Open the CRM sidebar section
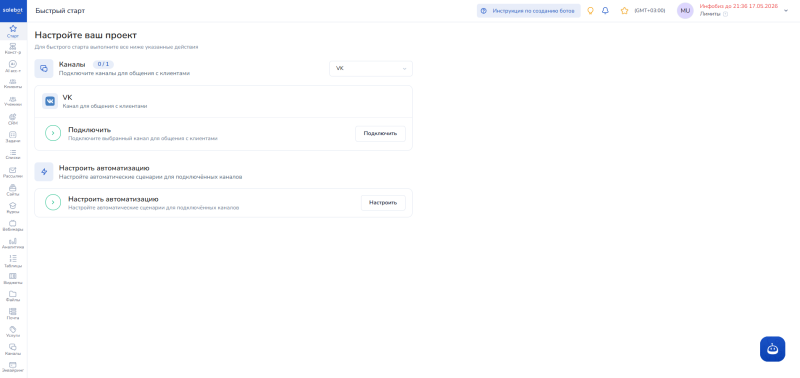Screen dimensions: 800x378 tap(13, 119)
